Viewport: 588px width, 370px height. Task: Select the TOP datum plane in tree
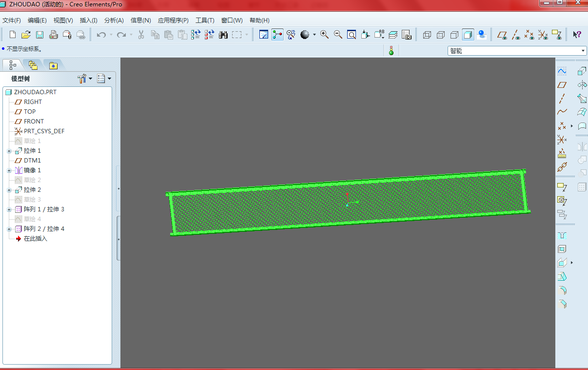click(30, 112)
